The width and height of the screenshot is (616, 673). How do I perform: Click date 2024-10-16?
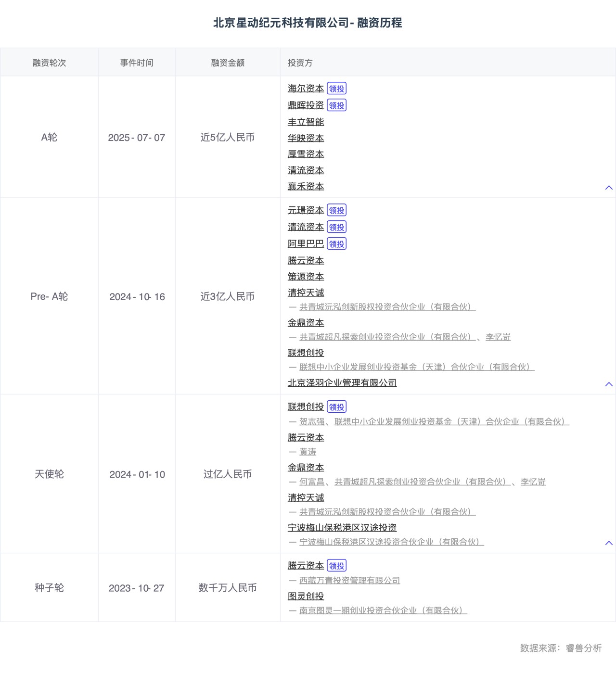coord(137,297)
